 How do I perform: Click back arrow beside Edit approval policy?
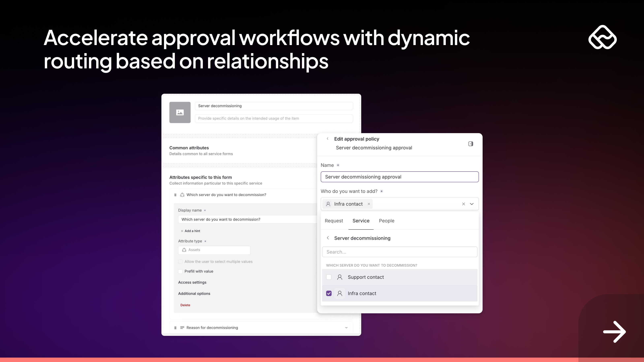[327, 139]
